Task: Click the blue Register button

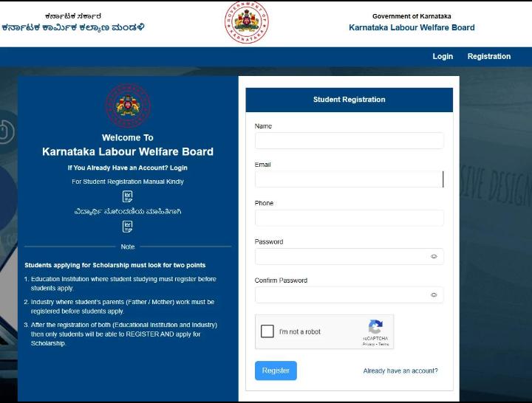Action: click(x=276, y=371)
